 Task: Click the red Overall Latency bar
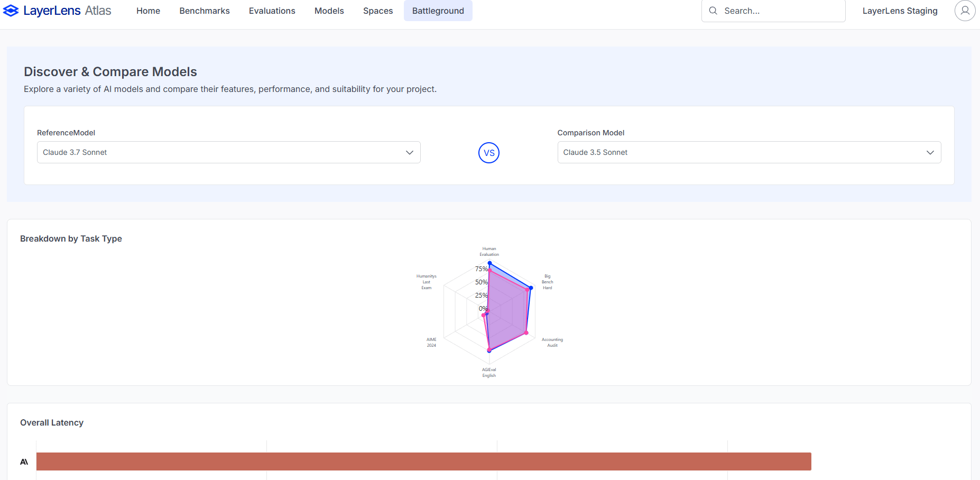(x=424, y=461)
